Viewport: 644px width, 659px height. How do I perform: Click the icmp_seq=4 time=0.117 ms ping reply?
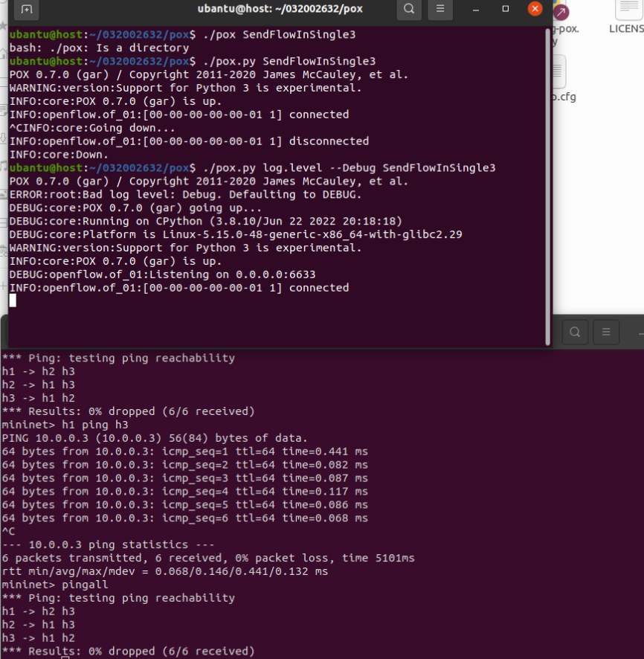pyautogui.click(x=185, y=492)
